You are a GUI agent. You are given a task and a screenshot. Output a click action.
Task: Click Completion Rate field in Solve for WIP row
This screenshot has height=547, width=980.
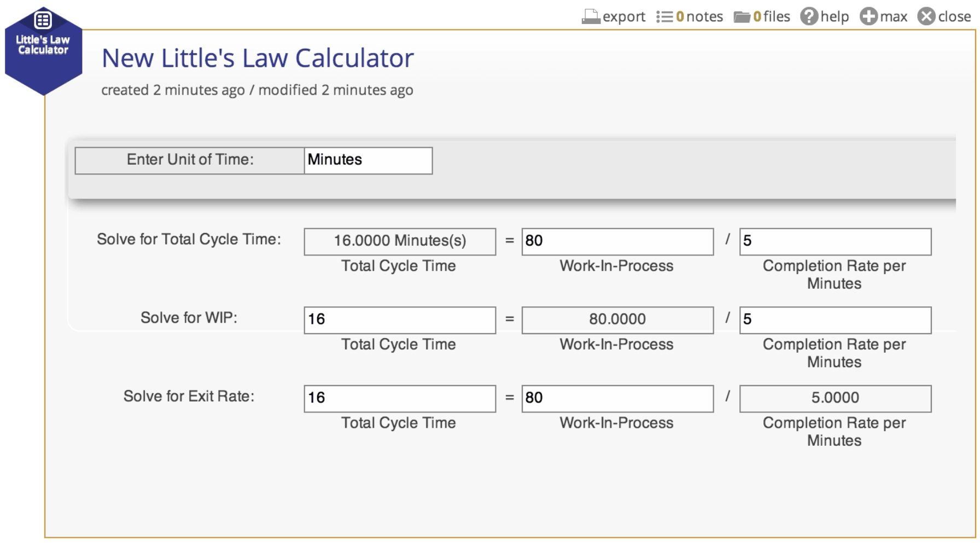coord(835,320)
